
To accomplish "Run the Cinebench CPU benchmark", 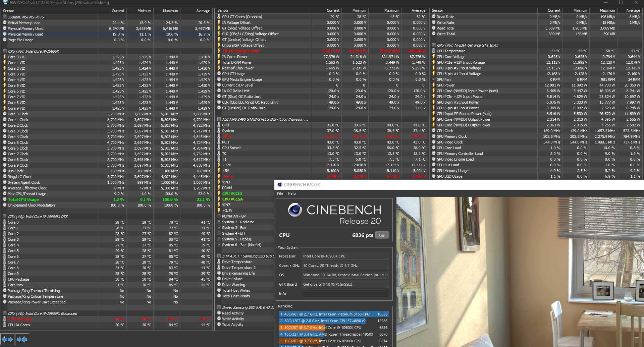I will pos(382,235).
